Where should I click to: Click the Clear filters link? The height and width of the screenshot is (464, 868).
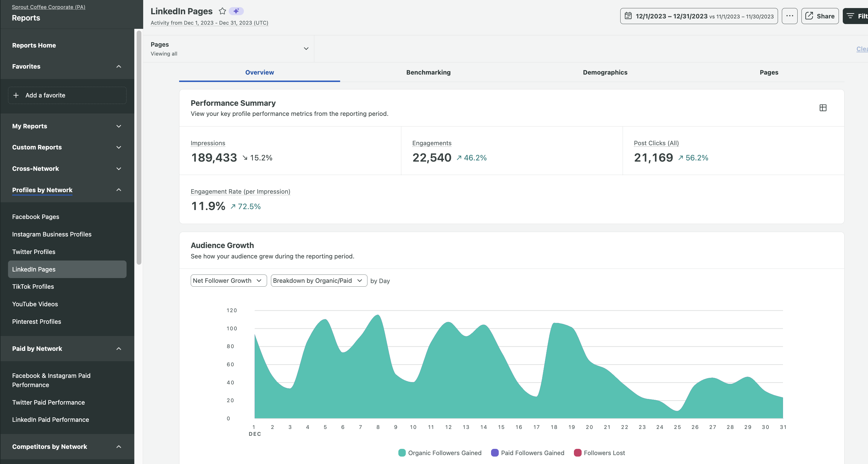coord(862,49)
